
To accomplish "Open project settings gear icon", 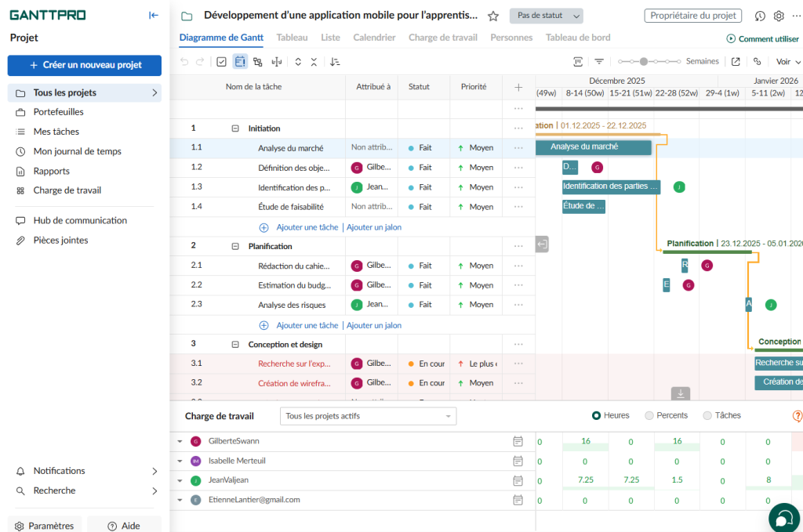I will point(779,16).
